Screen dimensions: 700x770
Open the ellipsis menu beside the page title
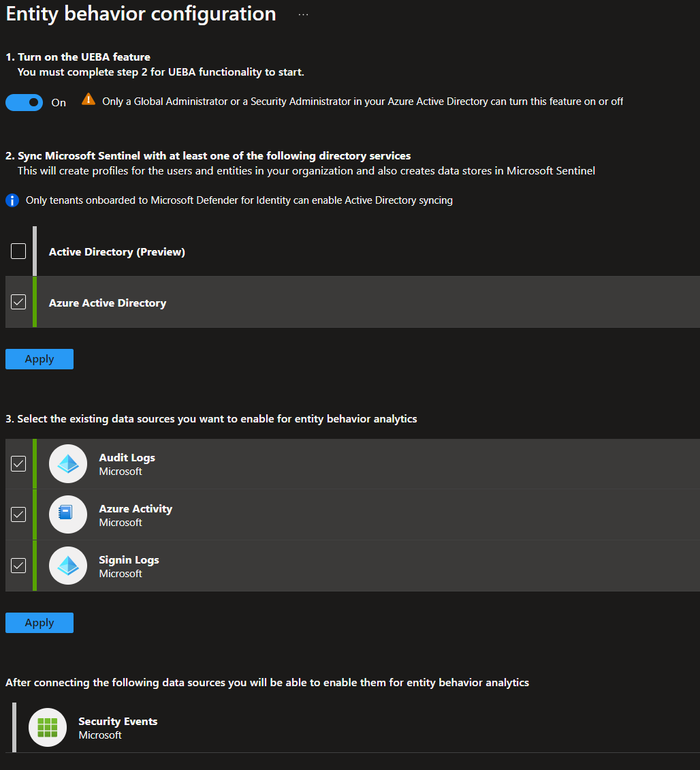(x=302, y=14)
